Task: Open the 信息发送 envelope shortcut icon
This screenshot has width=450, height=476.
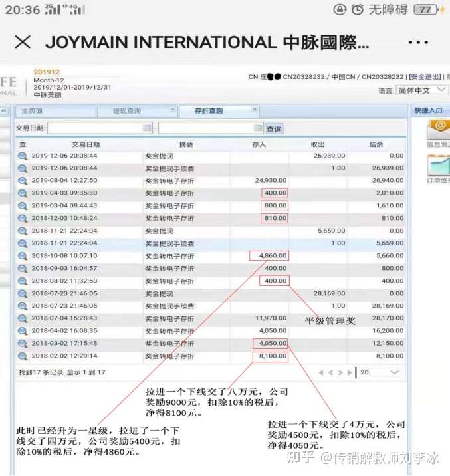Action: pyautogui.click(x=439, y=130)
